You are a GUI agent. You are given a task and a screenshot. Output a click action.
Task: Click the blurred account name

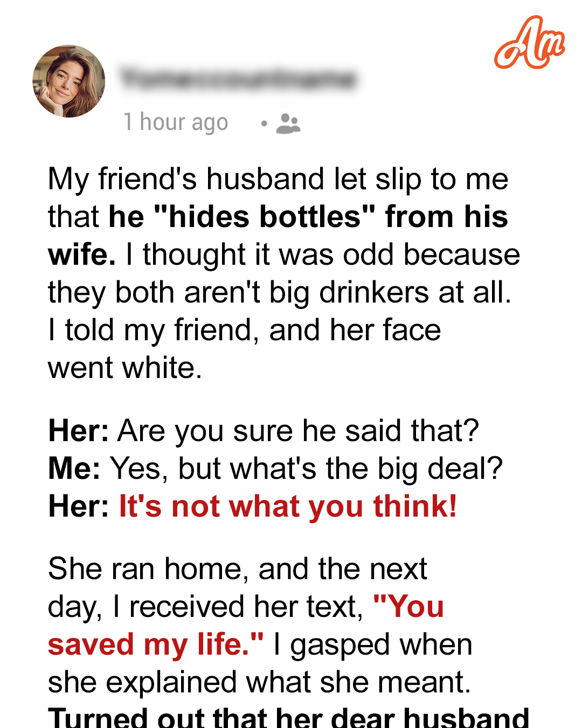[x=238, y=79]
